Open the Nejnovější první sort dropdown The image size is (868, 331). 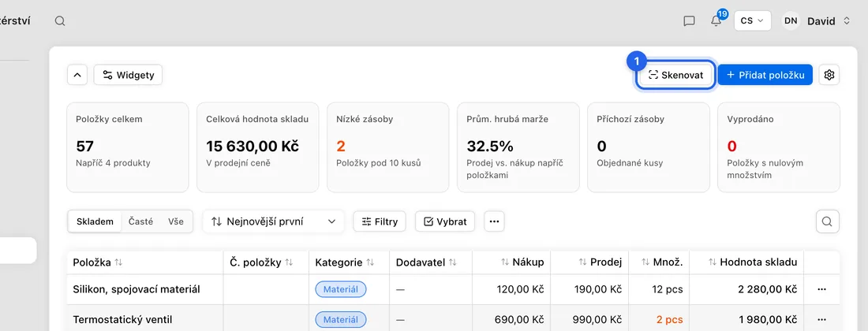(x=274, y=221)
